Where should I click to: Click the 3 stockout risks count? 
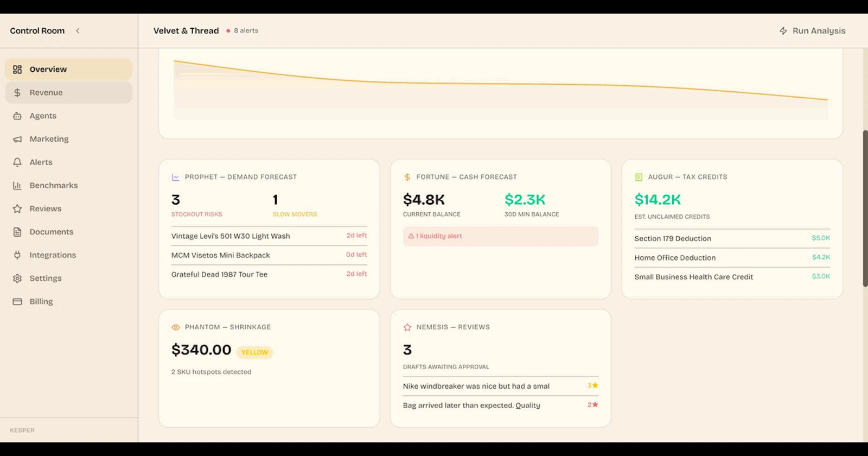[176, 200]
